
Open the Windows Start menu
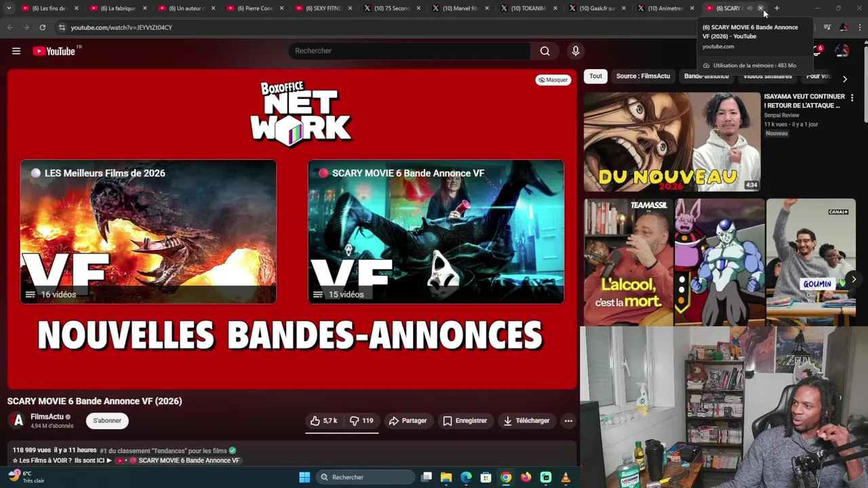(x=304, y=477)
